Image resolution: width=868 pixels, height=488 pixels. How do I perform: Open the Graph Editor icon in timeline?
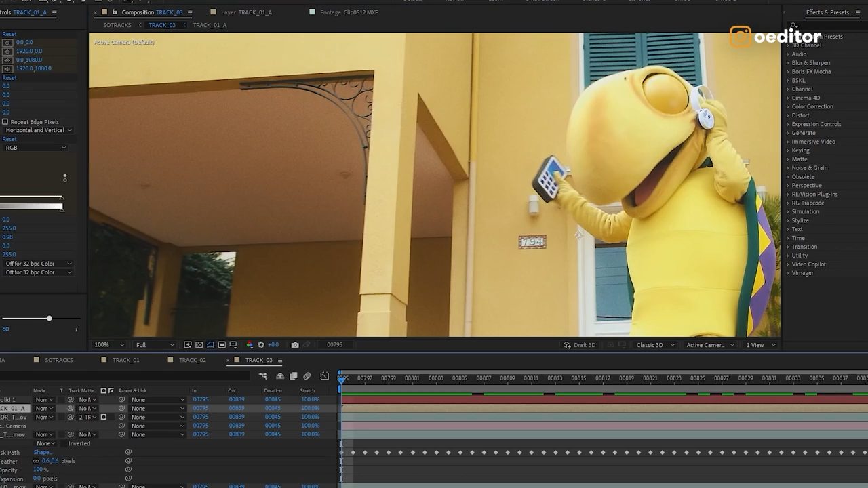325,376
